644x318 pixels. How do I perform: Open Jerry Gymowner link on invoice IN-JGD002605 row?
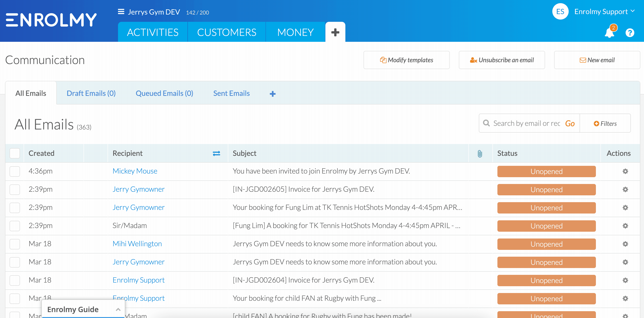[138, 189]
